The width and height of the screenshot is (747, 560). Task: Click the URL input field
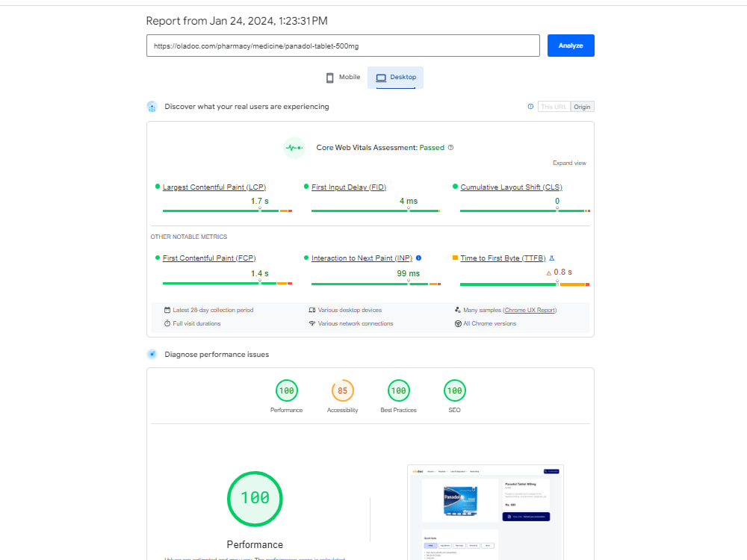[343, 46]
